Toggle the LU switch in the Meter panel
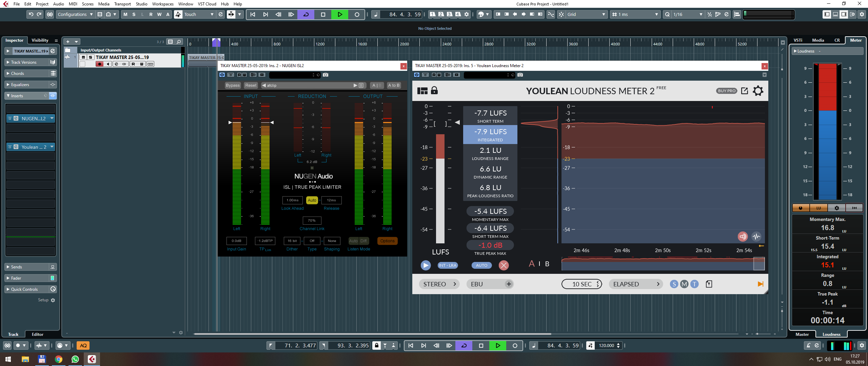This screenshot has width=868, height=366. [818, 208]
